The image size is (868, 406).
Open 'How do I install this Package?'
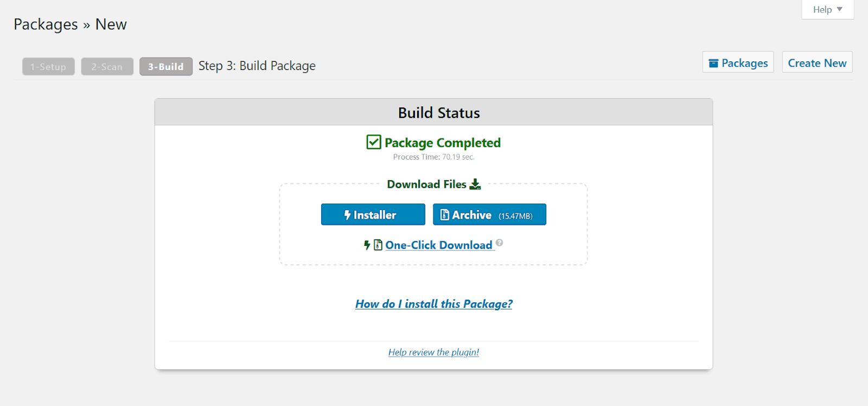tap(433, 303)
